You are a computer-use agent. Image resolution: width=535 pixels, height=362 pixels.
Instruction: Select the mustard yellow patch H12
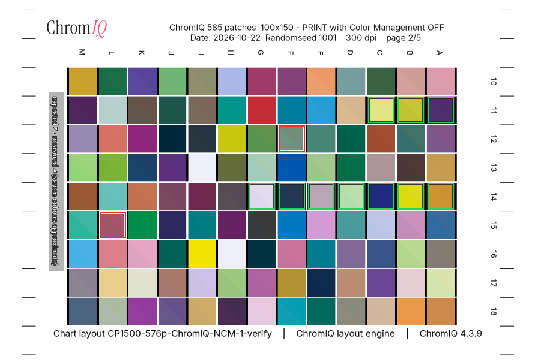[x=232, y=139]
